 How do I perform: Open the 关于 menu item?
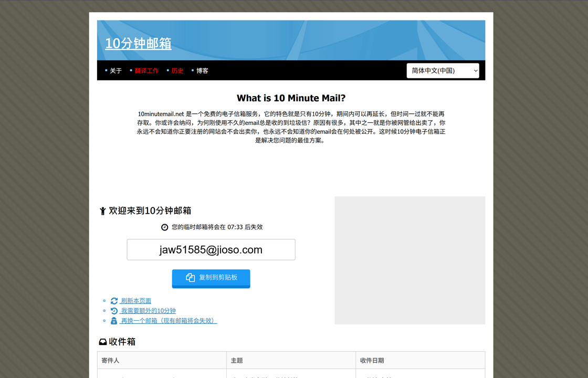(115, 70)
